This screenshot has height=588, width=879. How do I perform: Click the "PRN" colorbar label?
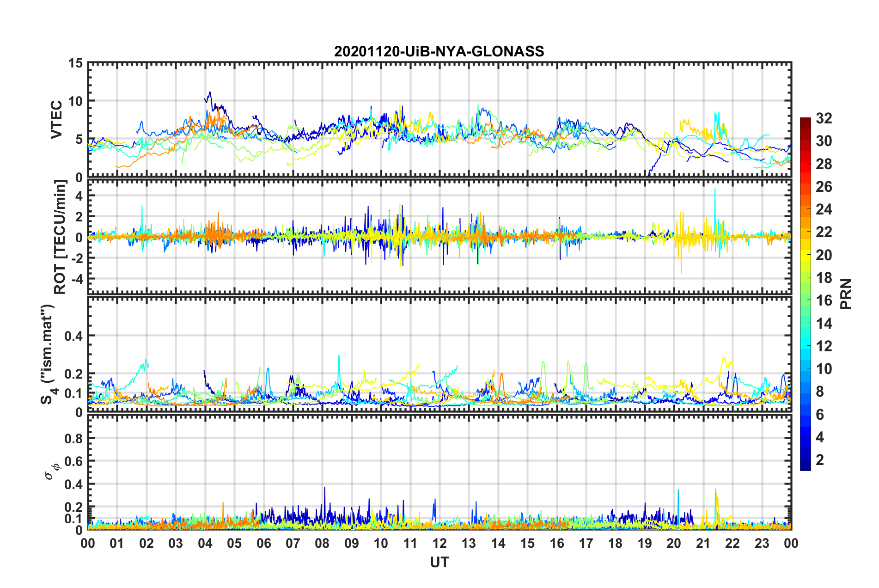(846, 294)
